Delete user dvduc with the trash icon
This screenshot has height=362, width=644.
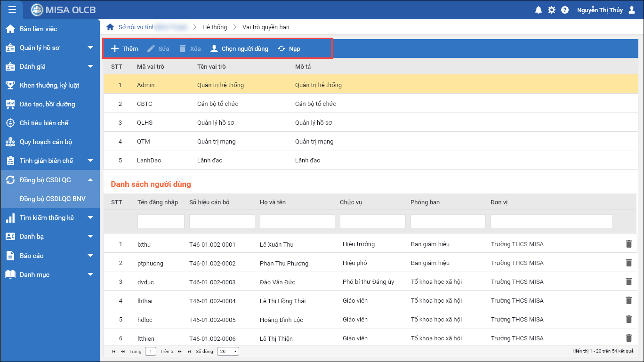(x=628, y=282)
